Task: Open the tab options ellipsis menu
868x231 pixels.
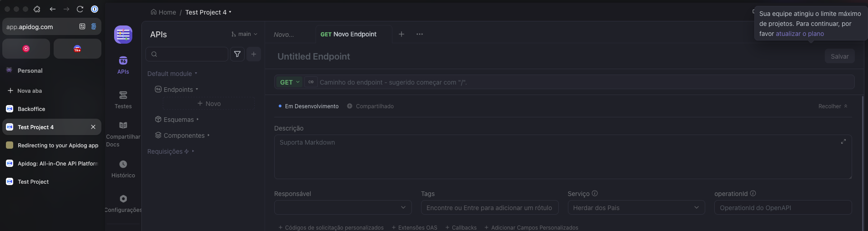Action: [x=420, y=34]
